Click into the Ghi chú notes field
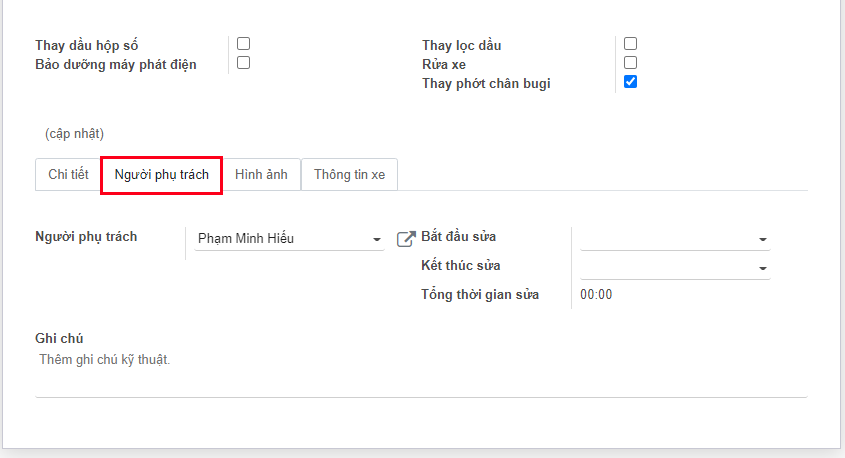The image size is (845, 458). pos(420,360)
